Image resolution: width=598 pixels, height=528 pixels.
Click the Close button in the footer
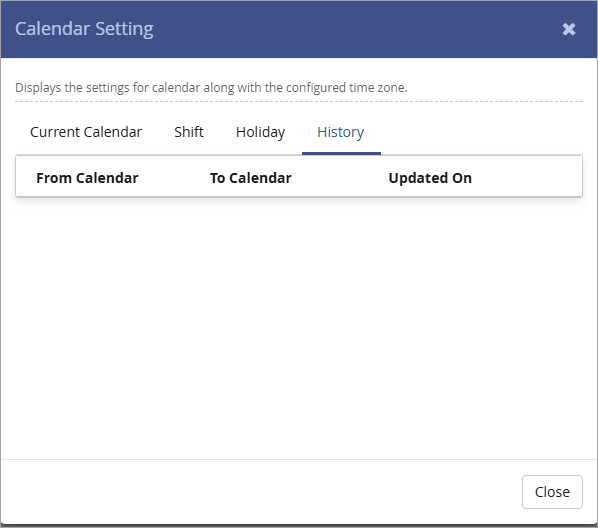pyautogui.click(x=552, y=492)
